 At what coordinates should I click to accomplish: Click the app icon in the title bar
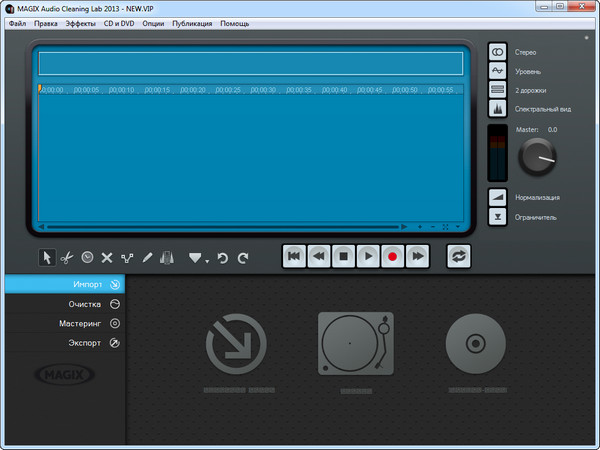(10, 8)
